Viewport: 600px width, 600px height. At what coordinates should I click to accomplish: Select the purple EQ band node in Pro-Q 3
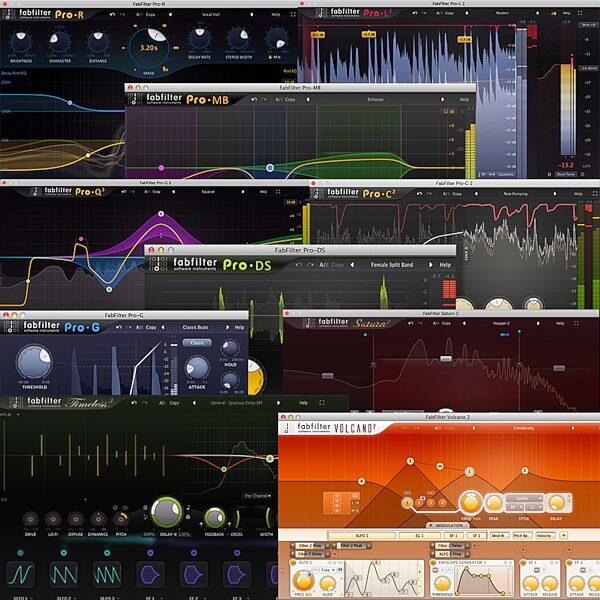click(x=161, y=214)
